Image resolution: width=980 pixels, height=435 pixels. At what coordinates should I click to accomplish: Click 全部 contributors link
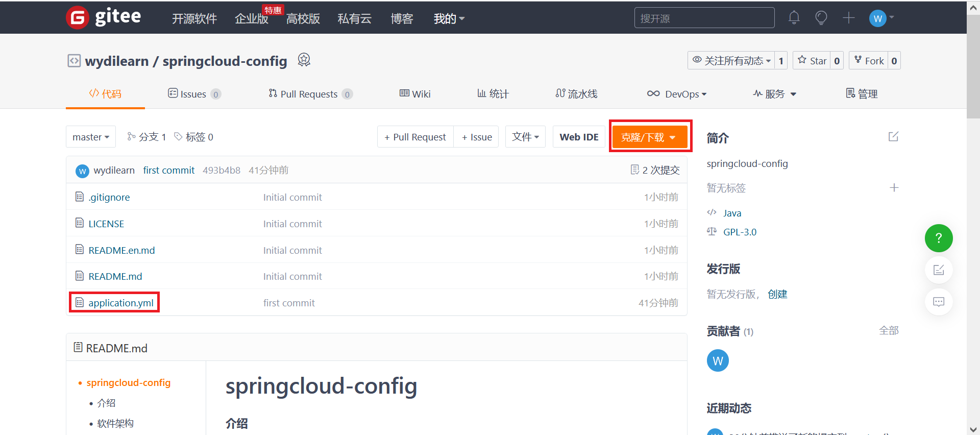889,330
